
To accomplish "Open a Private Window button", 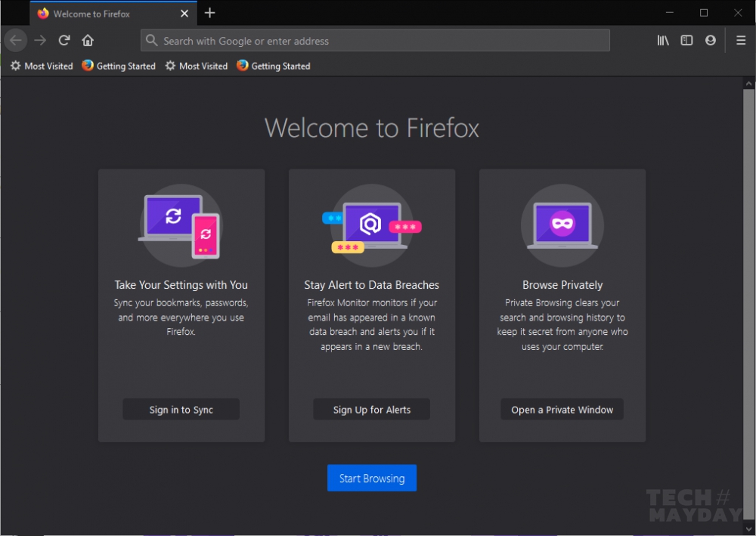I will (562, 409).
